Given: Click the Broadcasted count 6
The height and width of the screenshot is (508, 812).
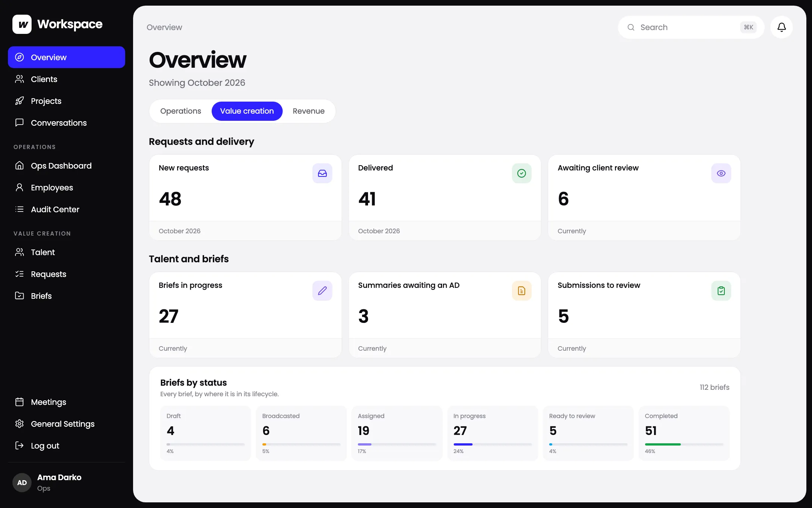Looking at the screenshot, I should tap(266, 430).
